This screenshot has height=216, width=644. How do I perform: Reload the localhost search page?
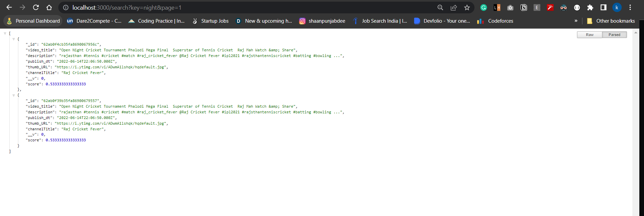coord(36,7)
